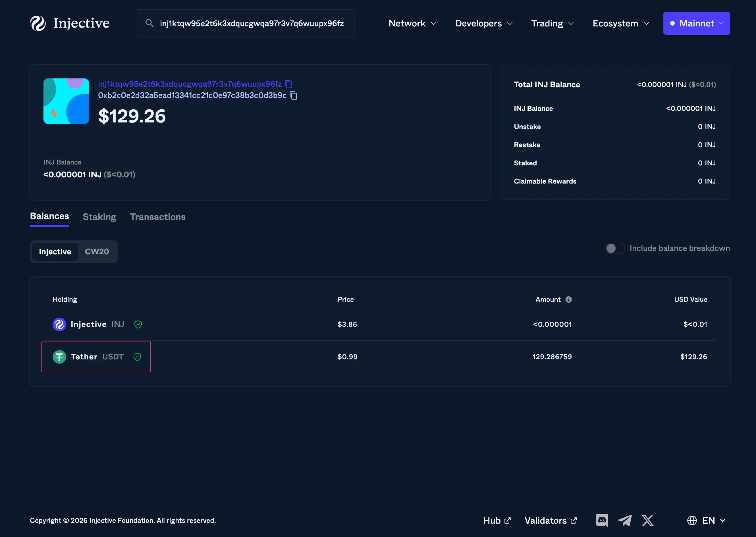Screen dimensions: 756x537
Task: Copy the inj1ktqw wallet address
Action: click(289, 84)
